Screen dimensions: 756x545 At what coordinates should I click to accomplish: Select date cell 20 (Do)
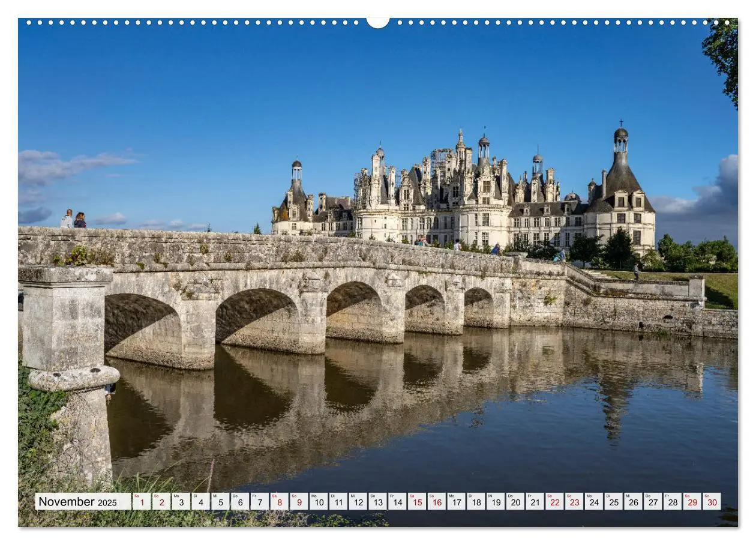(x=515, y=502)
